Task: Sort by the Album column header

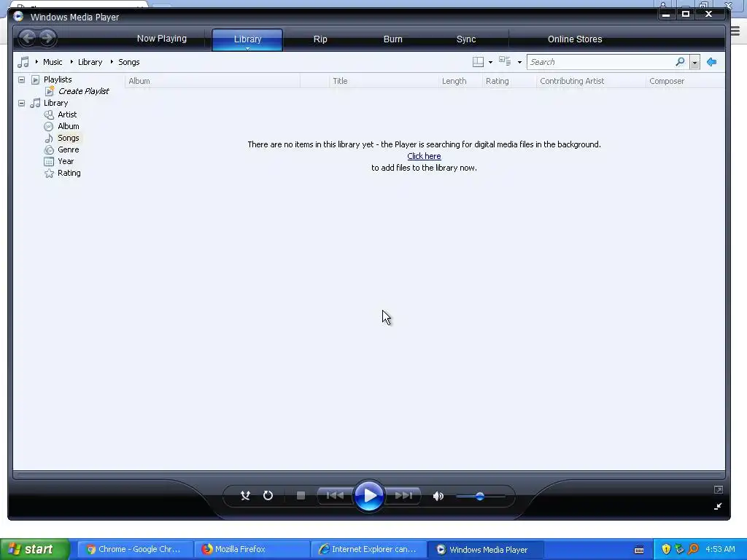Action: click(x=212, y=81)
